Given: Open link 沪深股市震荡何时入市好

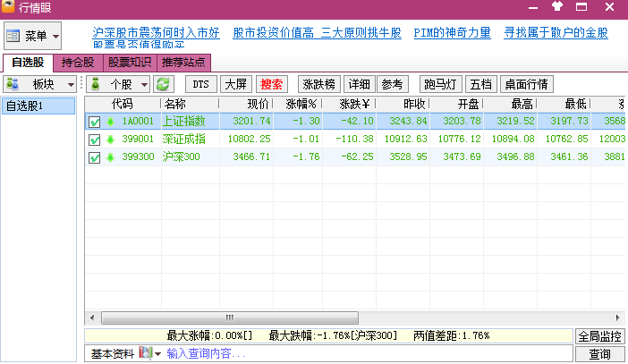Looking at the screenshot, I should 156,32.
